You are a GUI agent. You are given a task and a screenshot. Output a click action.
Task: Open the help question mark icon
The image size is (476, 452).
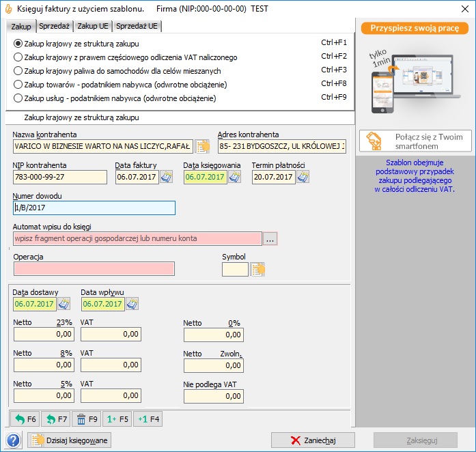coord(12,440)
